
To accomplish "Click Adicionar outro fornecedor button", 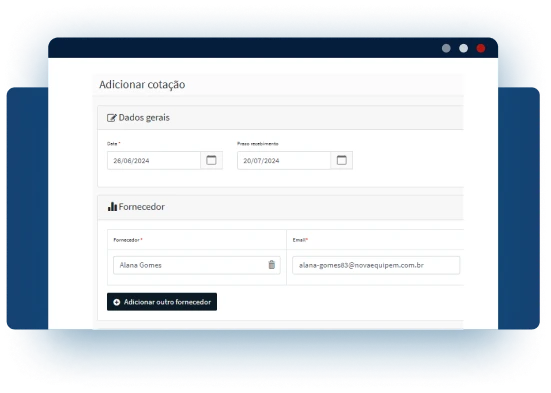I will [x=162, y=302].
